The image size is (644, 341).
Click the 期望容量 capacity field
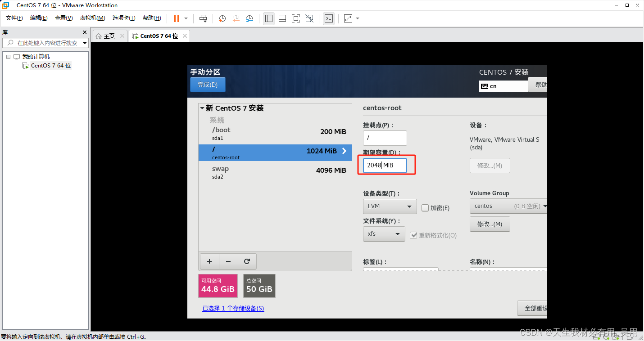385,165
